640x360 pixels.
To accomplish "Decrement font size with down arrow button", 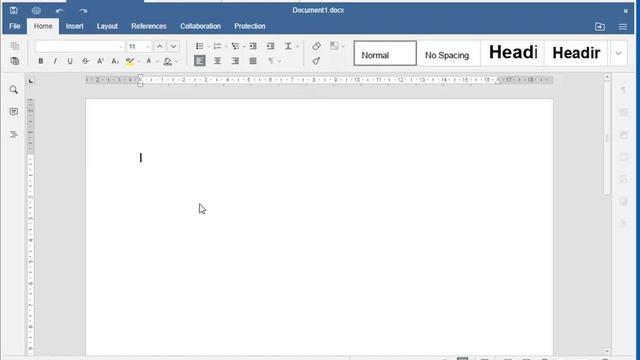I will point(173,47).
